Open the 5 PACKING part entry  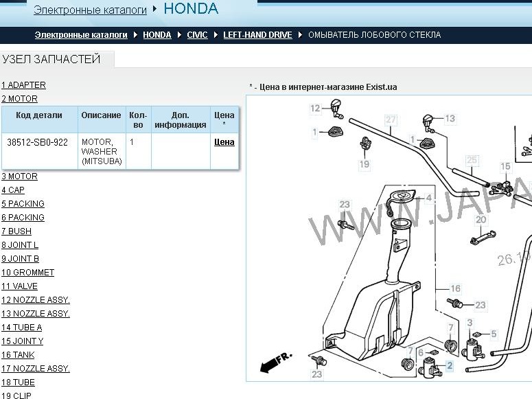click(x=23, y=204)
